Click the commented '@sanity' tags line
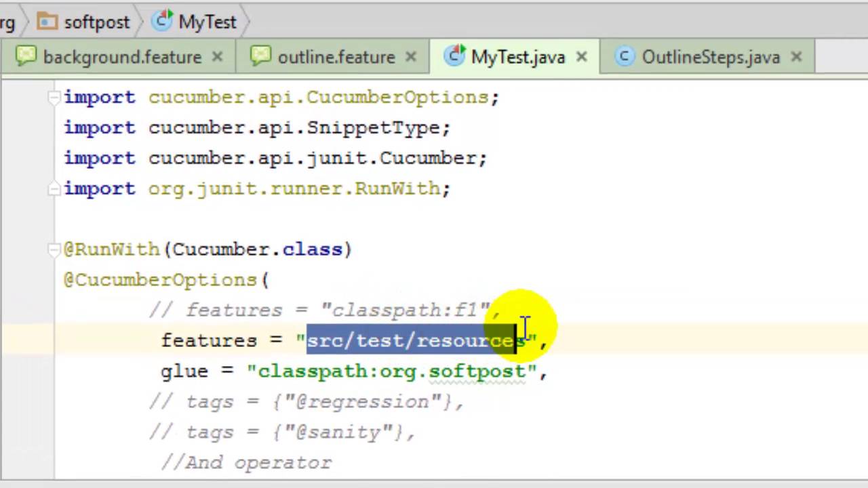The image size is (868, 488). point(282,432)
